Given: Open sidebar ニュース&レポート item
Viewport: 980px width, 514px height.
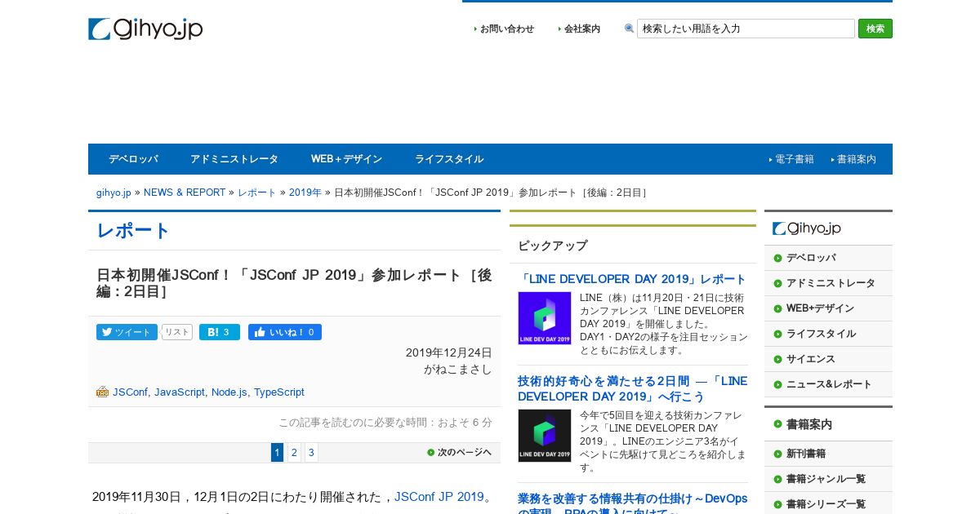Looking at the screenshot, I should click(829, 384).
